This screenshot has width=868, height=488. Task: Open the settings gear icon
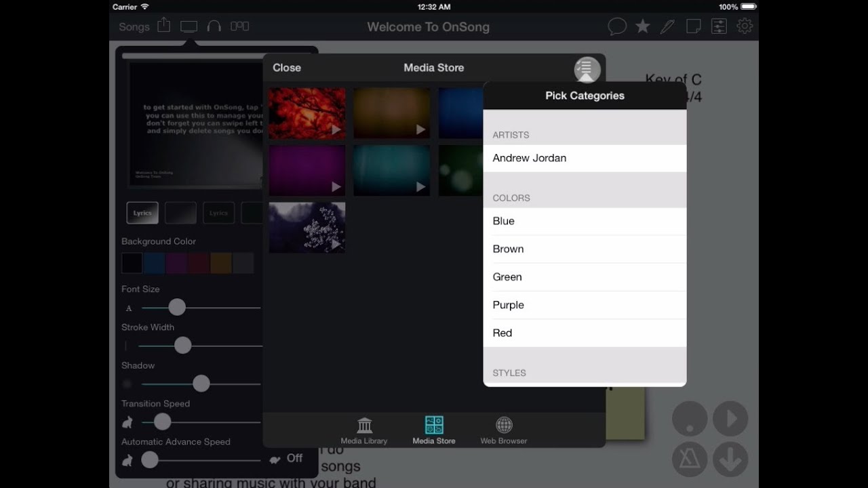click(745, 26)
